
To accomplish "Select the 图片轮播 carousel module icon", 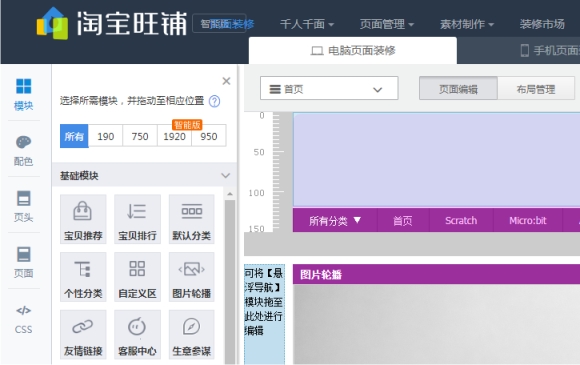I will coord(192,277).
